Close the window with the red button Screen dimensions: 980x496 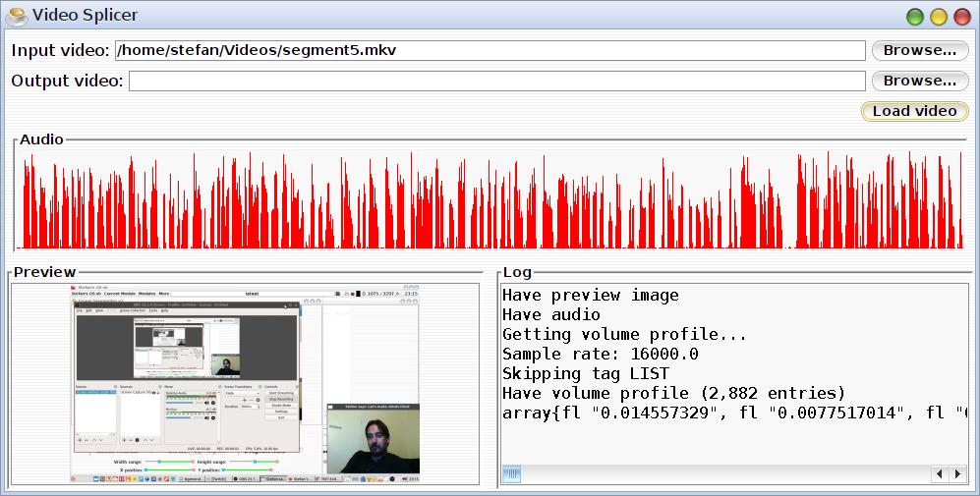[961, 16]
